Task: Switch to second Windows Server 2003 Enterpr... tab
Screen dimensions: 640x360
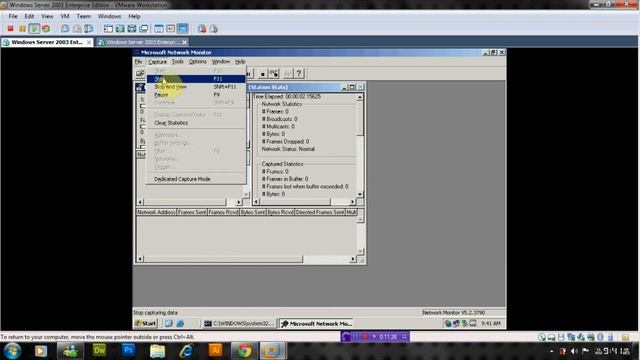Action: 142,42
